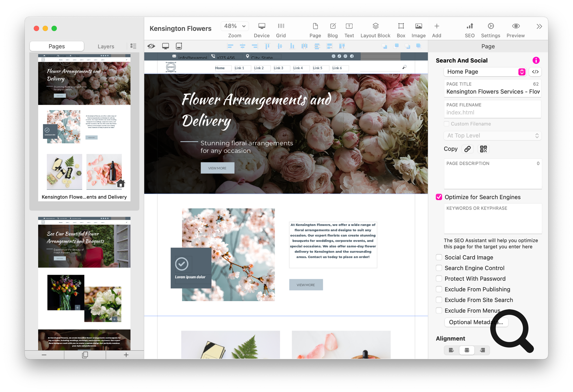
Task: Copy page link with chain icon
Action: [x=467, y=149]
